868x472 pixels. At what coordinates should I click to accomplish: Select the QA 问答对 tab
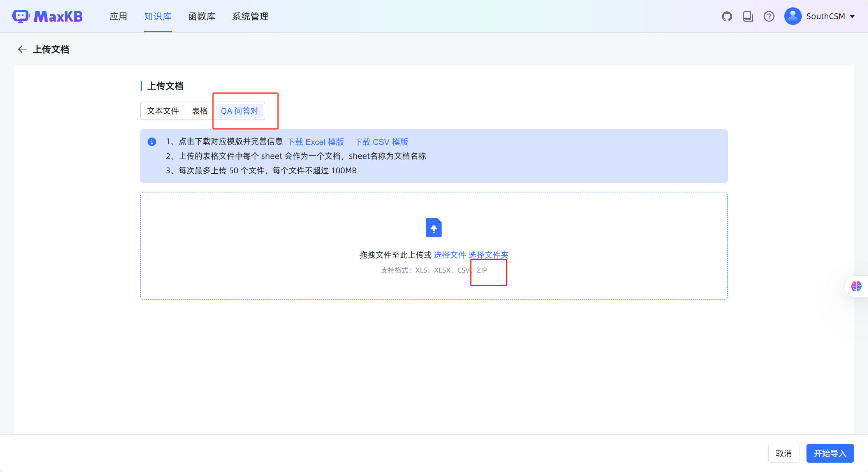[x=239, y=111]
